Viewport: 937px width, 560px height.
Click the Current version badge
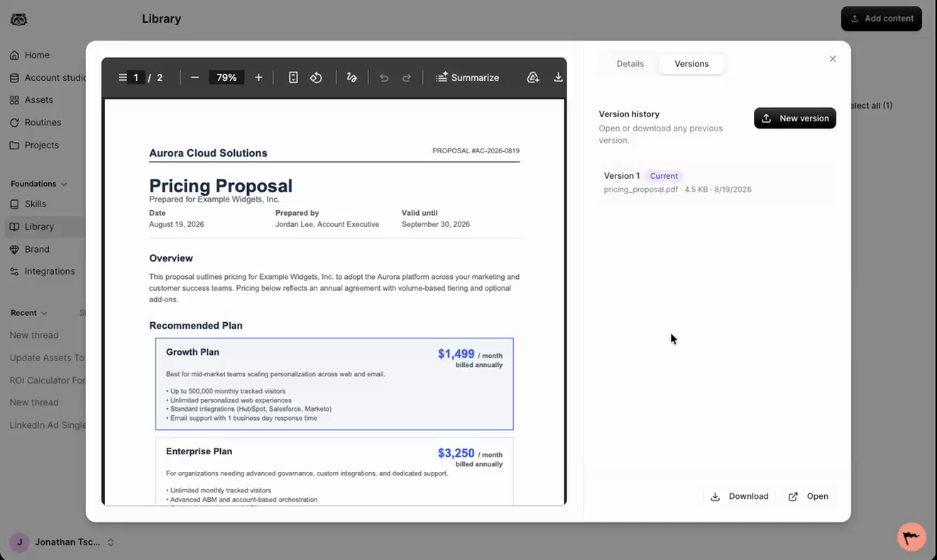tap(664, 176)
